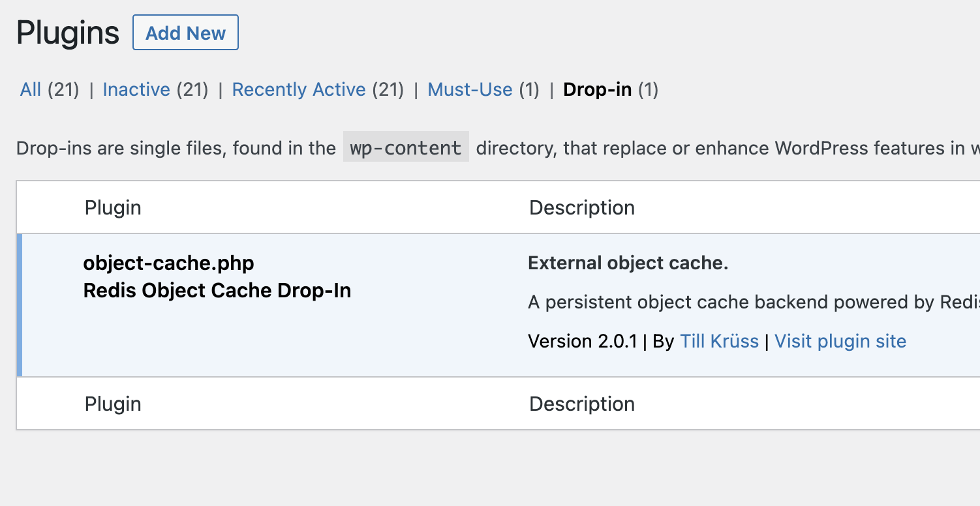Click the External object cache text
980x506 pixels.
(x=628, y=263)
